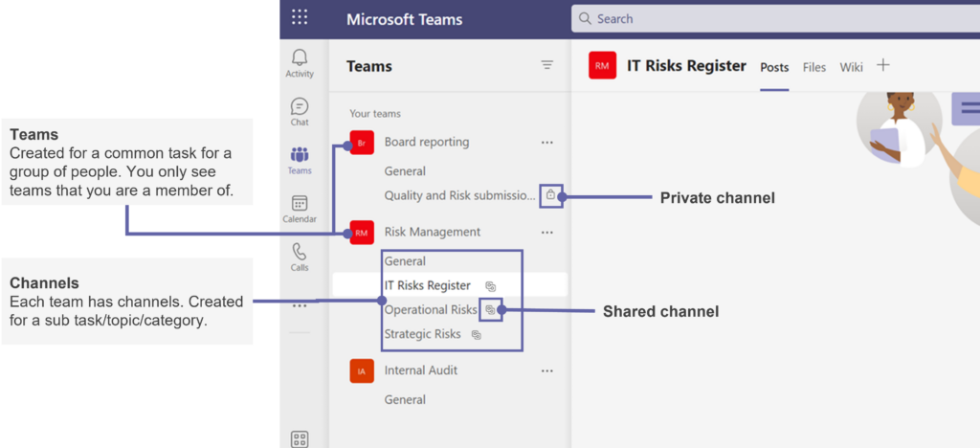Open Calls in the left rail
The width and height of the screenshot is (980, 448).
(300, 258)
